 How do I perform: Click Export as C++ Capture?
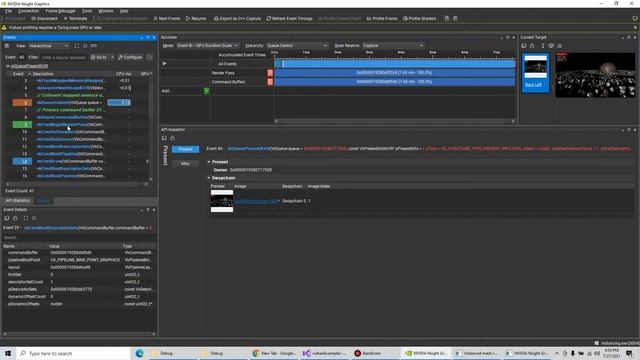(237, 18)
